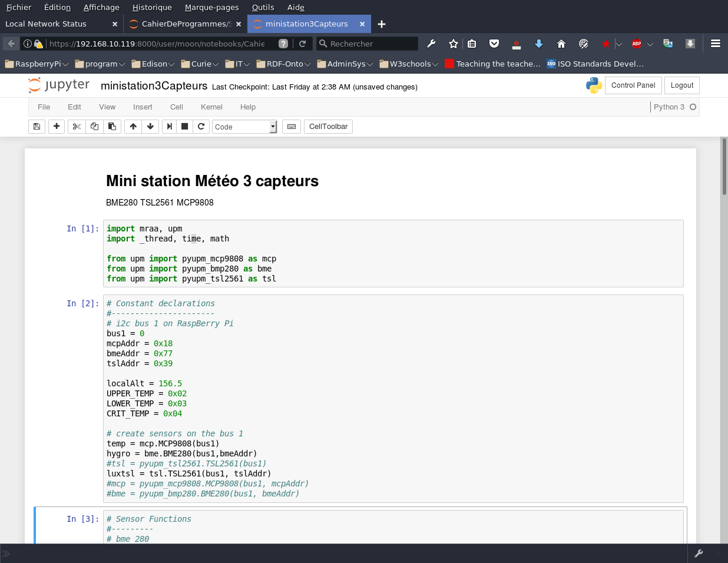Screen dimensions: 728x563
Task: Copy the selected cell with copy icon
Action: 94,126
